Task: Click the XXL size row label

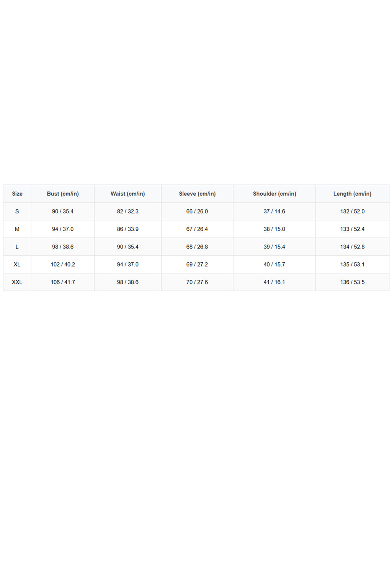Action: coord(17,282)
